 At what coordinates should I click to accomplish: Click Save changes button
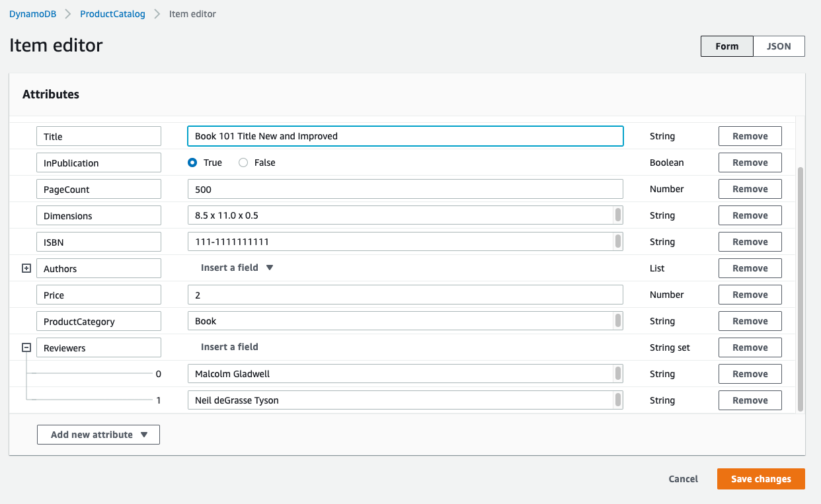761,479
